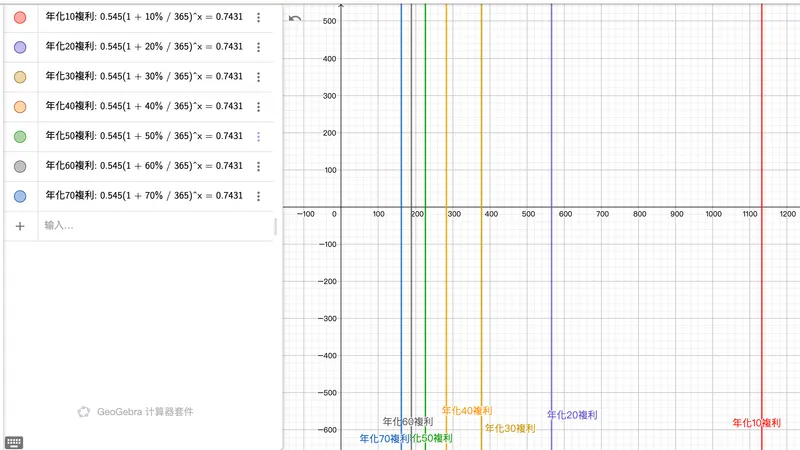Toggle visibility of 年化20複利 purple circle
The height and width of the screenshot is (450, 800).
point(20,47)
